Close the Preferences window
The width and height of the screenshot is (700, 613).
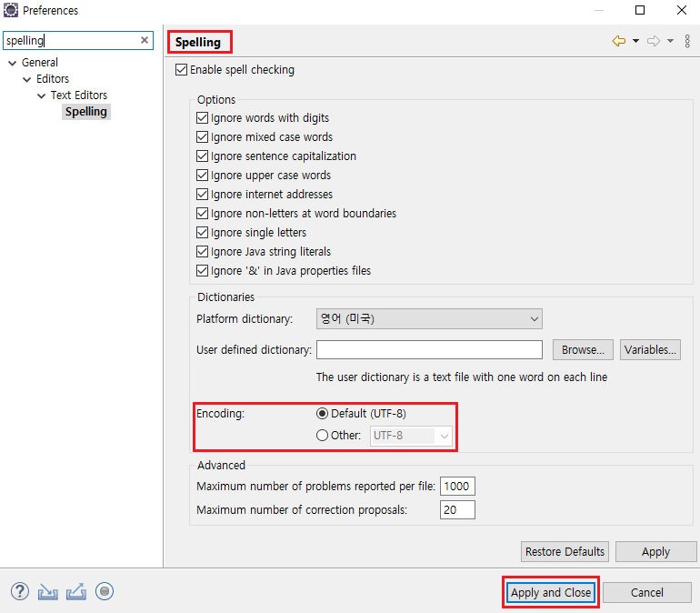(x=682, y=10)
